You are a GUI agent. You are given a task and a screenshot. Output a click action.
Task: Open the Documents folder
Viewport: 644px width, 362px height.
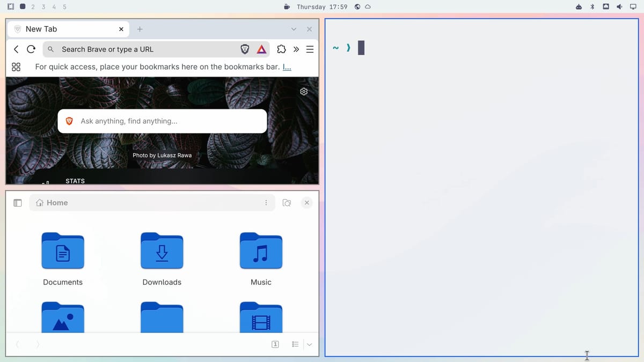[x=63, y=250]
